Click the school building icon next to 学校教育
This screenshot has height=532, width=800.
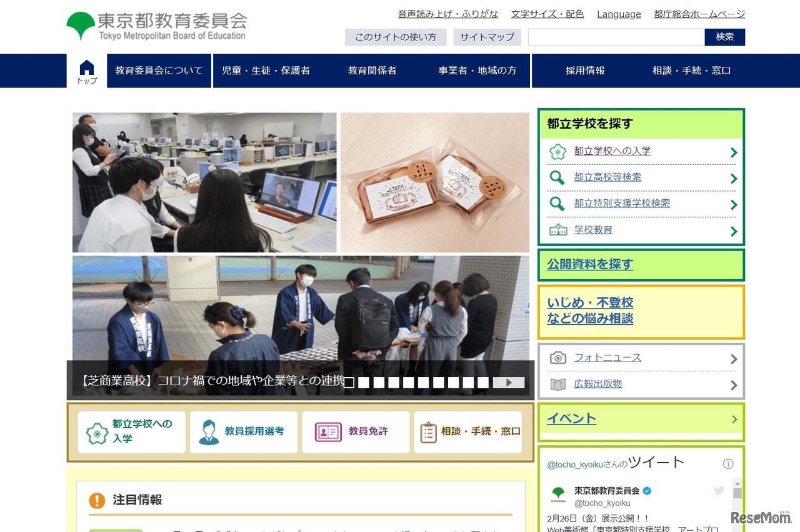559,230
